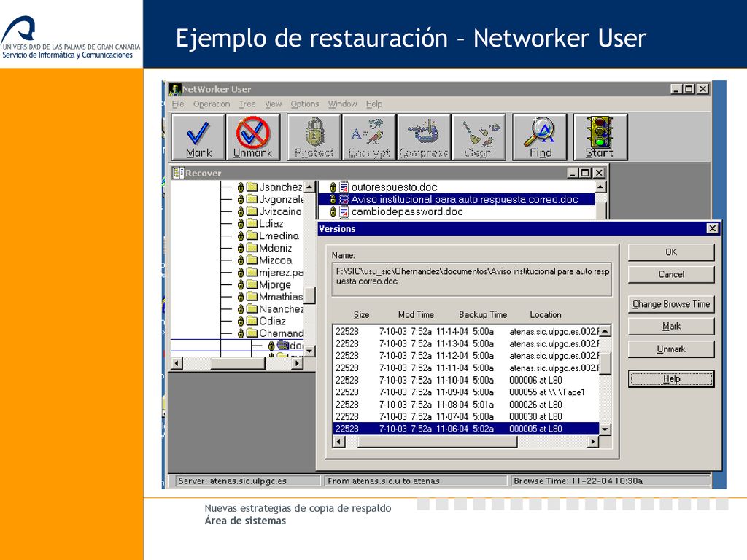Click the Protect padlock toolbar icon
This screenshot has height=560, width=747.
[314, 137]
